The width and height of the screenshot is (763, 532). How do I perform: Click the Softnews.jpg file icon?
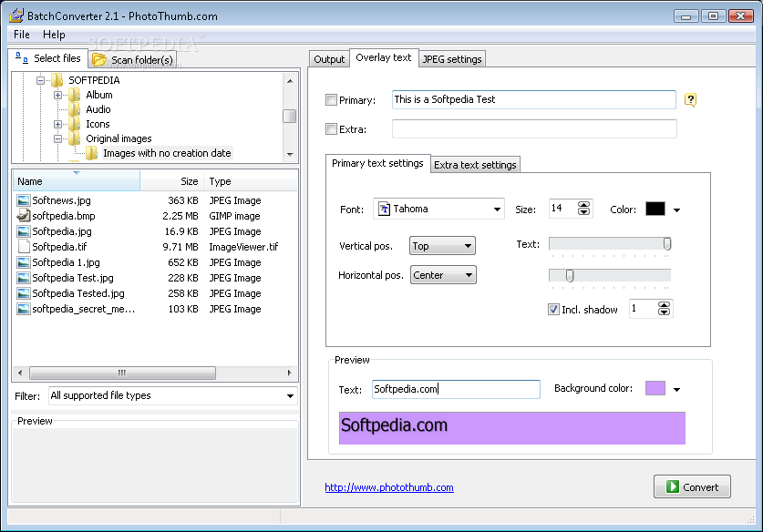point(24,200)
